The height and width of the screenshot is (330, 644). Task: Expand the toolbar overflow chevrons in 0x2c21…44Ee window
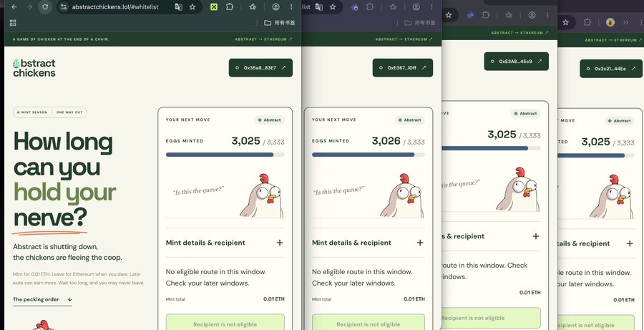[625, 23]
